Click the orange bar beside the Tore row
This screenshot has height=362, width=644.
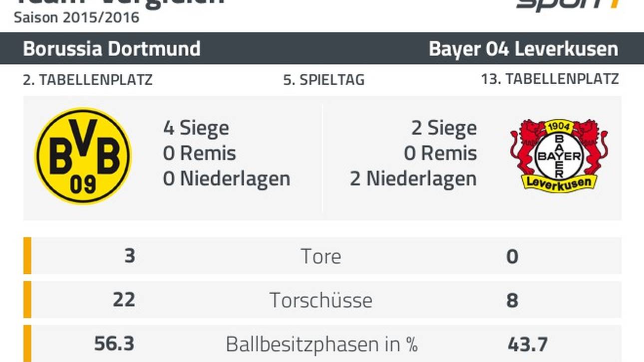point(27,256)
